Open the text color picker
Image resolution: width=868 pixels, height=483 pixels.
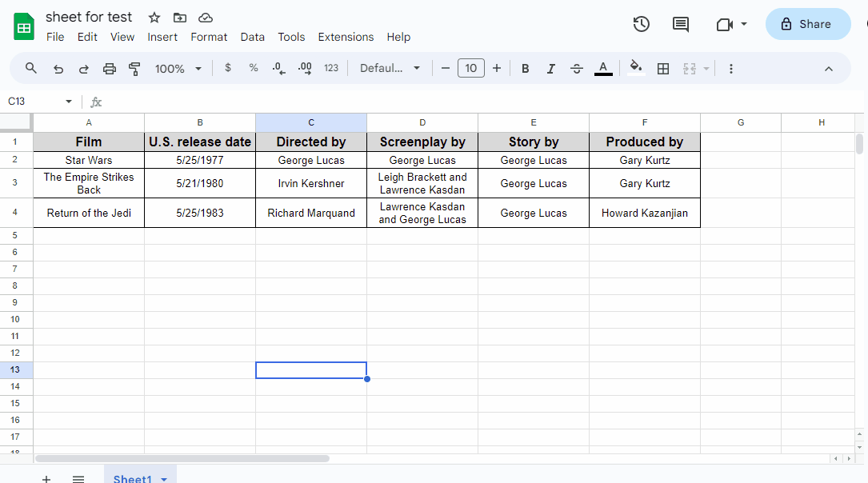point(603,69)
